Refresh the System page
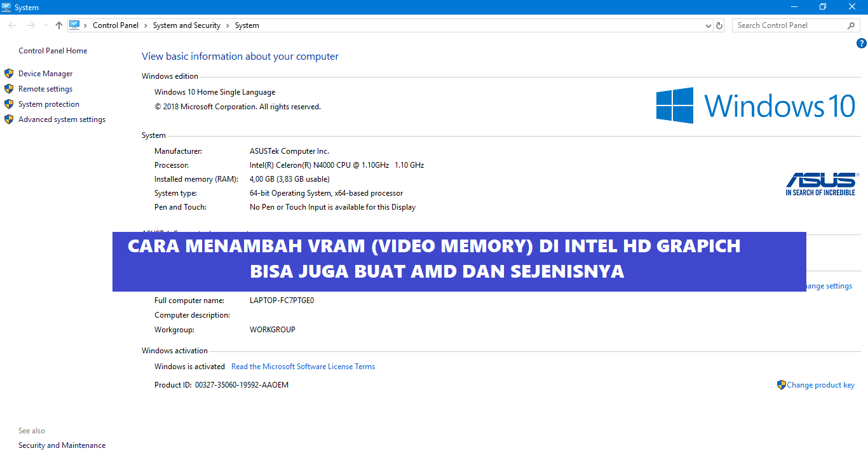This screenshot has height=460, width=868. tap(719, 25)
